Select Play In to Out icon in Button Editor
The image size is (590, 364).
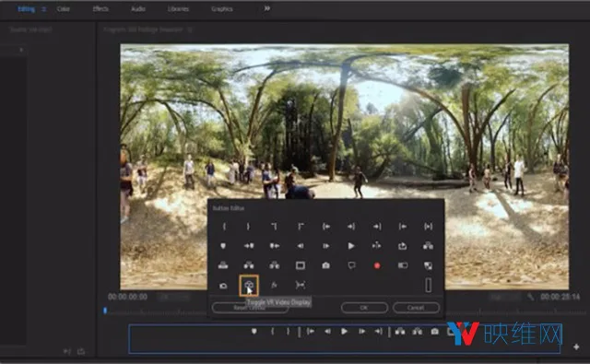coord(428,227)
